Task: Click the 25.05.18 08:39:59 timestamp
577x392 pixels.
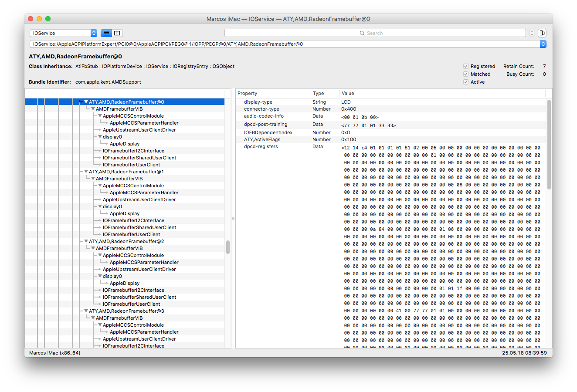Action: pos(524,353)
